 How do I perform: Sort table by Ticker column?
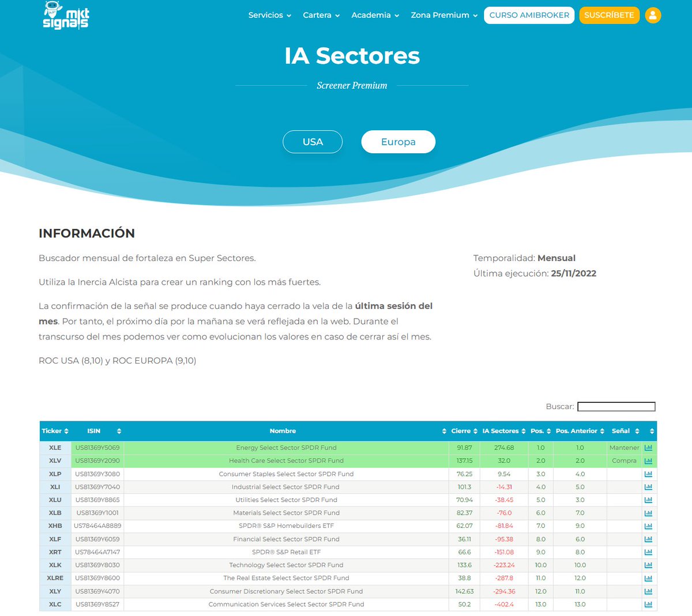click(x=55, y=431)
